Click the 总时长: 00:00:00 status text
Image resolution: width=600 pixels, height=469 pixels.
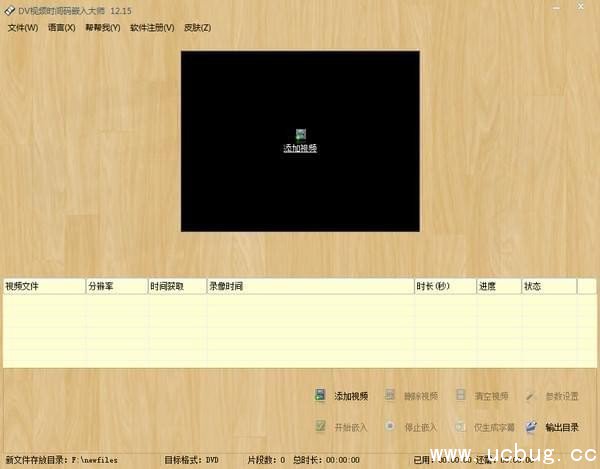[x=326, y=460]
